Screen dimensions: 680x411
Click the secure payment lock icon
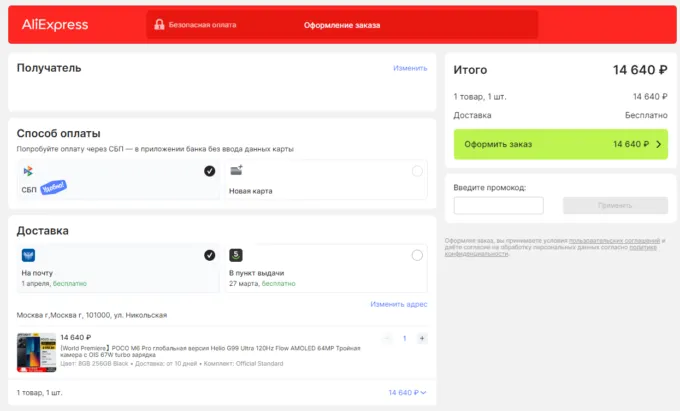tap(159, 25)
